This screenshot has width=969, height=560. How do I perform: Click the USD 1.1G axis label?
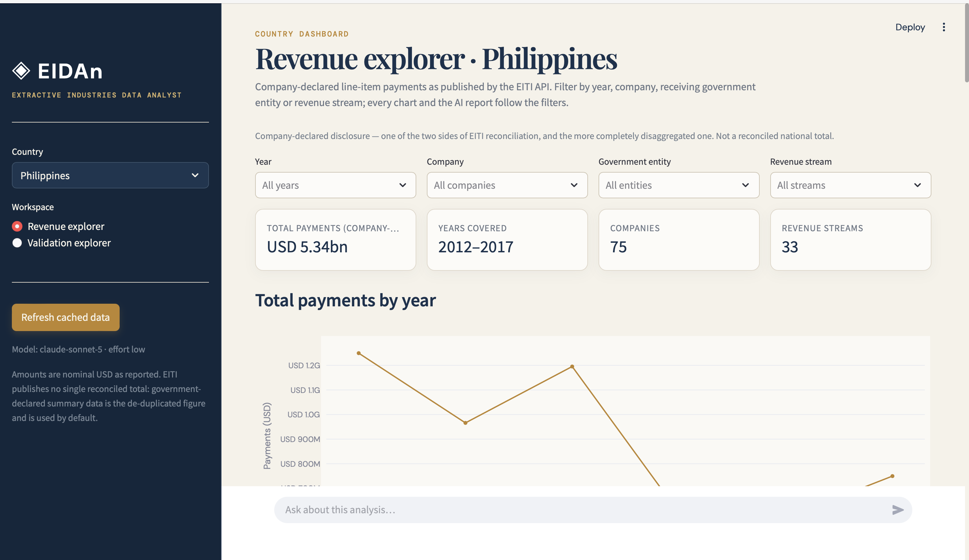(x=305, y=390)
